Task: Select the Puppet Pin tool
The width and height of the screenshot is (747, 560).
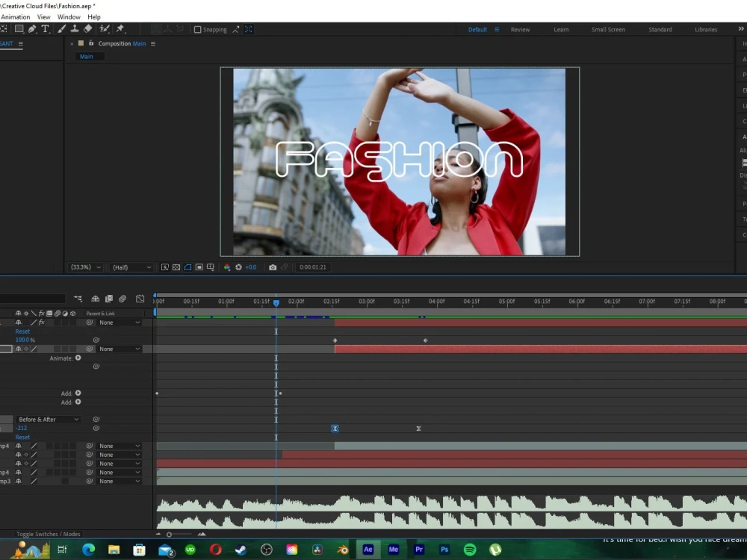Action: [x=120, y=29]
